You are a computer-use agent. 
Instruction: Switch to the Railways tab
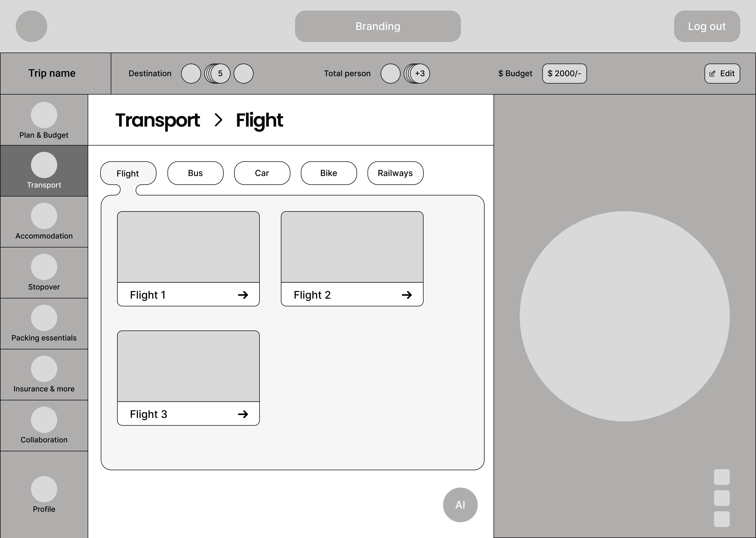pos(395,173)
